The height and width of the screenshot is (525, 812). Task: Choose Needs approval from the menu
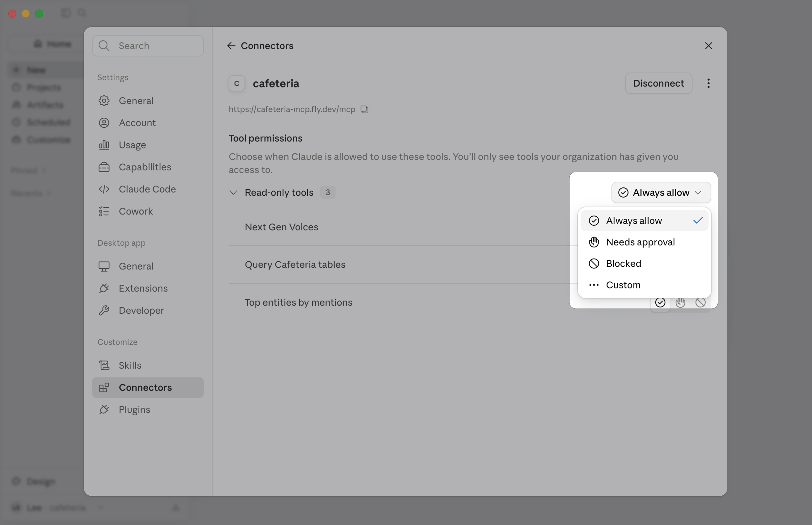(x=644, y=242)
